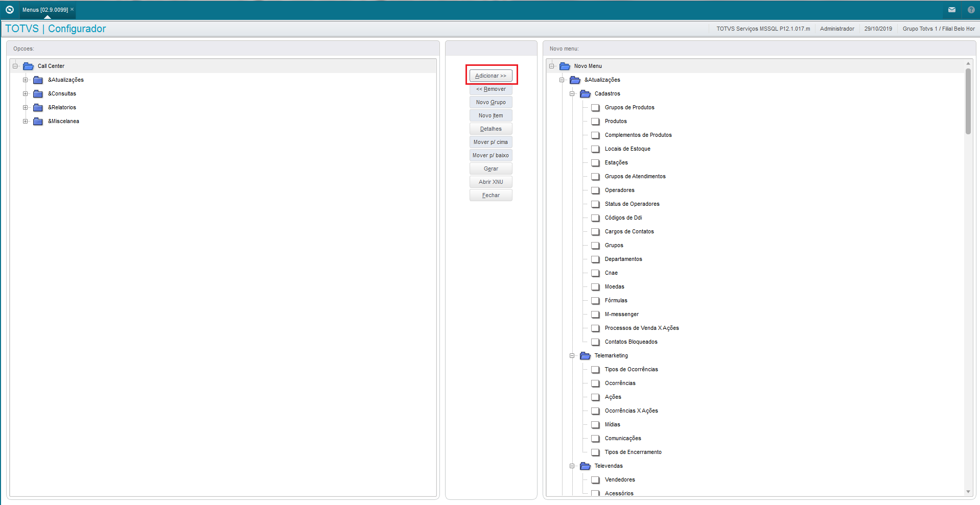
Task: Collapse the Televendas node
Action: click(572, 466)
